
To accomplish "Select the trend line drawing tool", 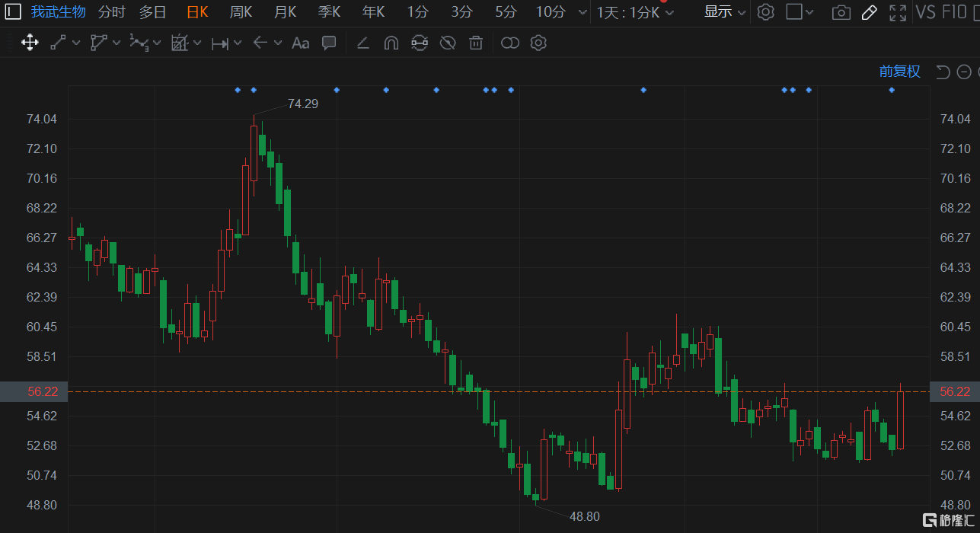I will [58, 43].
